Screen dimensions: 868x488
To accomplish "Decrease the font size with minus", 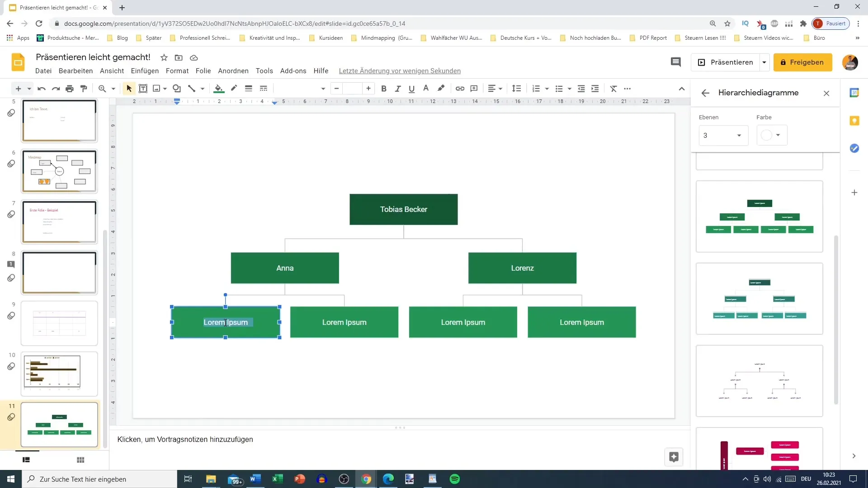I will [x=336, y=89].
